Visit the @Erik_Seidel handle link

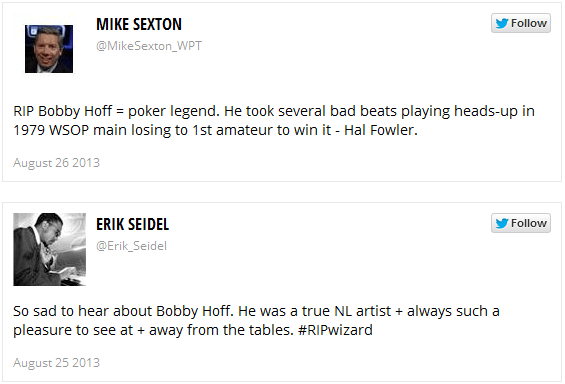[x=132, y=246]
